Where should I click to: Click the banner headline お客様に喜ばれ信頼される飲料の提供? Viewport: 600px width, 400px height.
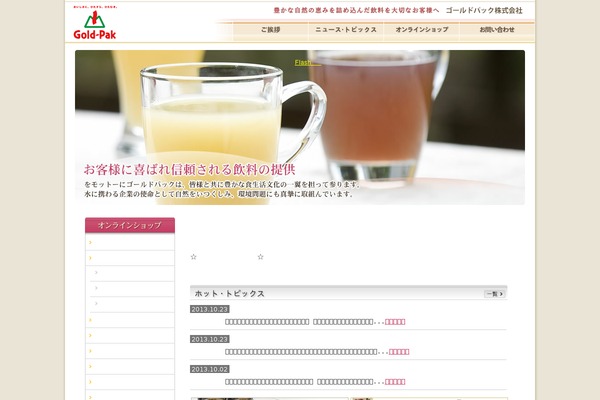point(189,170)
